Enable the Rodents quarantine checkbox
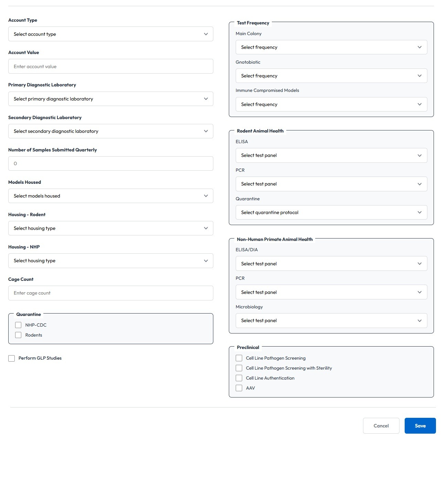This screenshot has width=448, height=477. pyautogui.click(x=18, y=335)
